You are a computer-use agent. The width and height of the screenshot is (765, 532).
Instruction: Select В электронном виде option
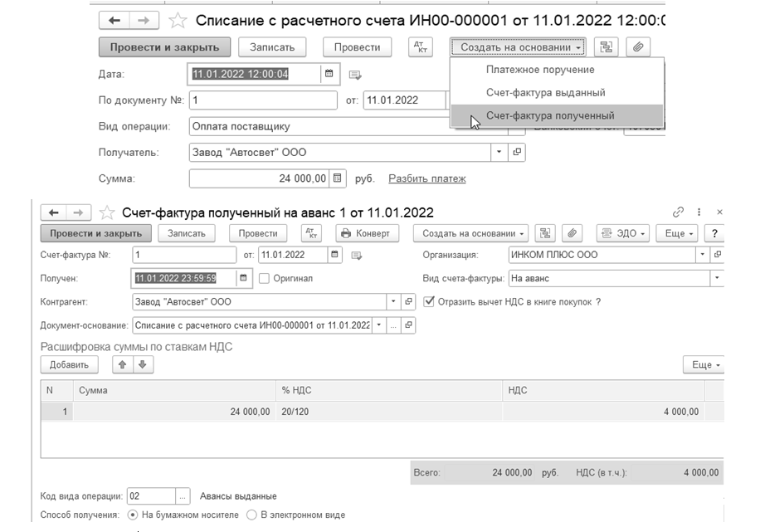coord(251,515)
